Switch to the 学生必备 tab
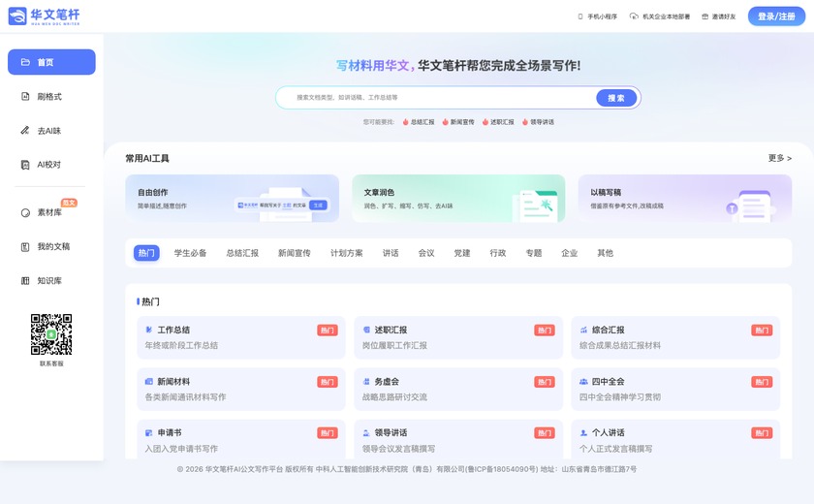The width and height of the screenshot is (814, 504). [x=190, y=253]
